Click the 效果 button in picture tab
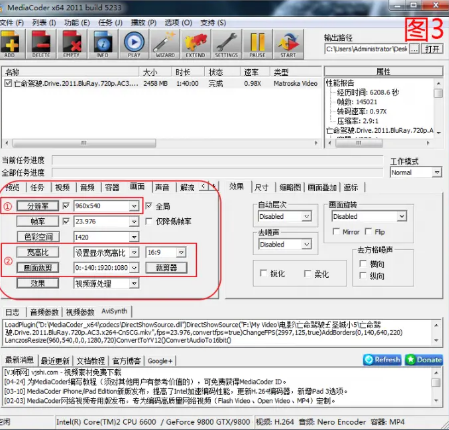The width and height of the screenshot is (449, 430). pyautogui.click(x=38, y=283)
